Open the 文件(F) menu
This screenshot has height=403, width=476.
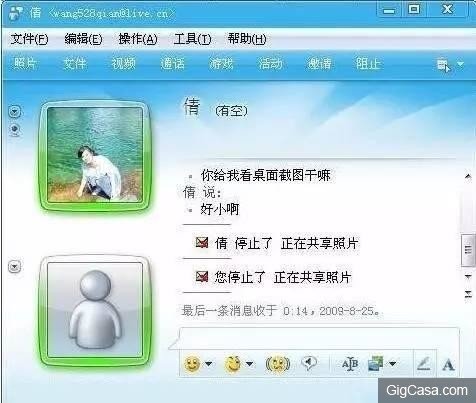[29, 39]
